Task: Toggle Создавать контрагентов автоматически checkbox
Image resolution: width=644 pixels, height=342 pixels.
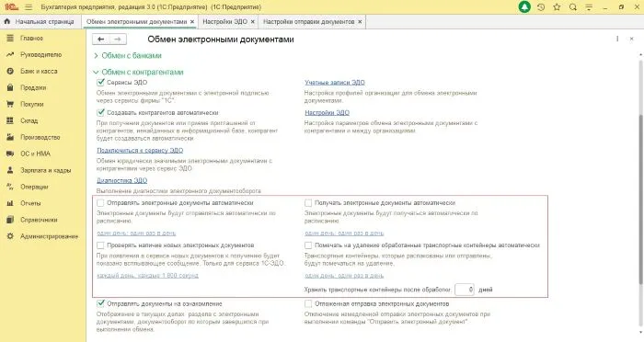Action: click(100, 112)
